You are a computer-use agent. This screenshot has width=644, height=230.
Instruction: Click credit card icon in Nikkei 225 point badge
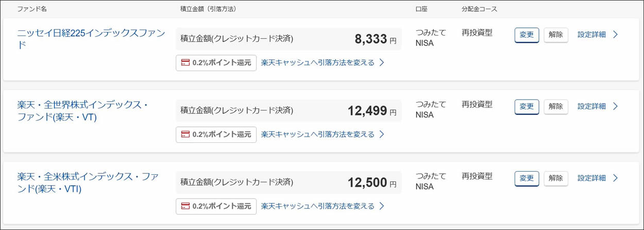coord(185,62)
